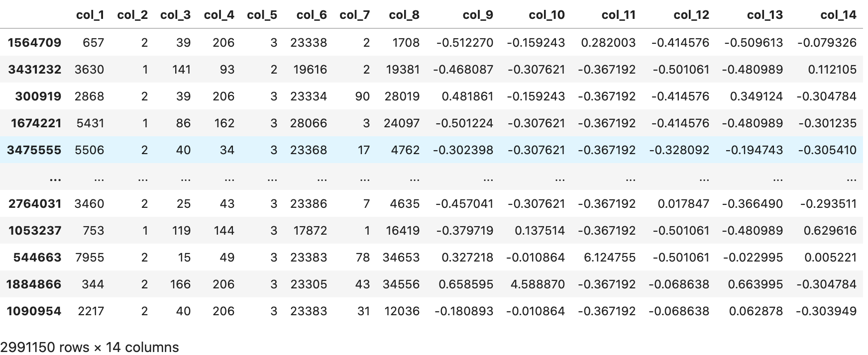
Task: Click the "2991150 rows × 14 columns" summary text
Action: (x=90, y=347)
